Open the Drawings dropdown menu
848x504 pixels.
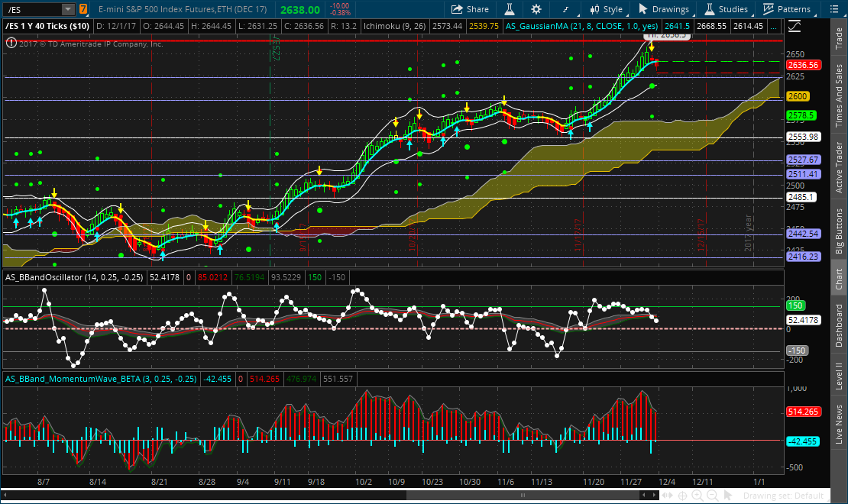663,9
